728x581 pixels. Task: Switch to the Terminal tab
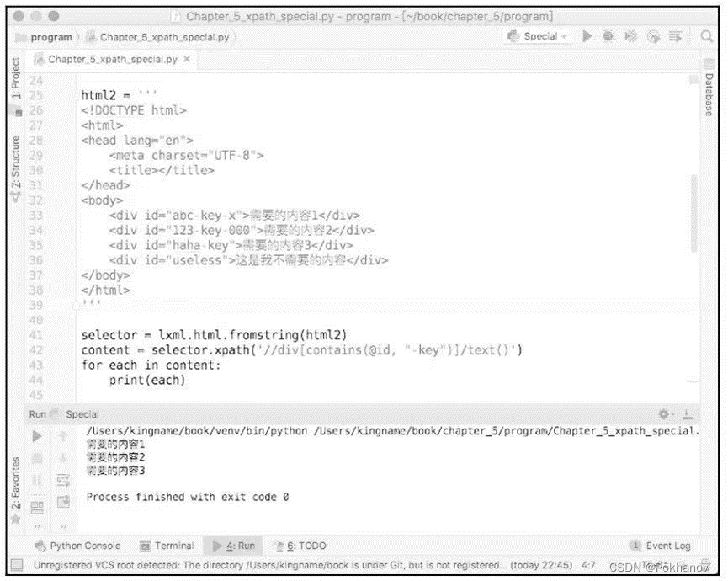(174, 546)
